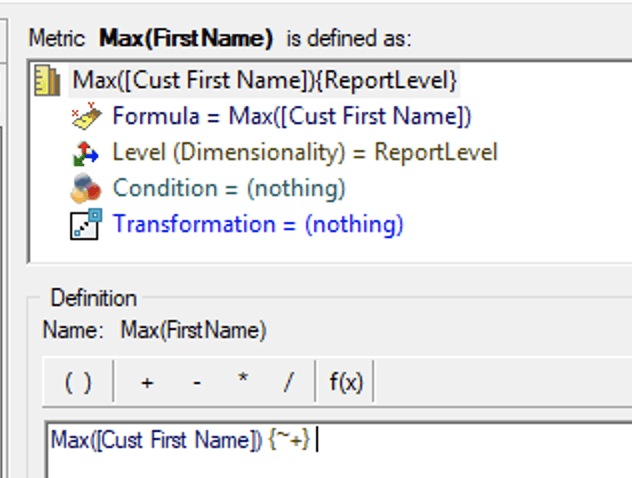Click the Name value Max(FirstName)
The height and width of the screenshot is (478, 632).
[193, 330]
